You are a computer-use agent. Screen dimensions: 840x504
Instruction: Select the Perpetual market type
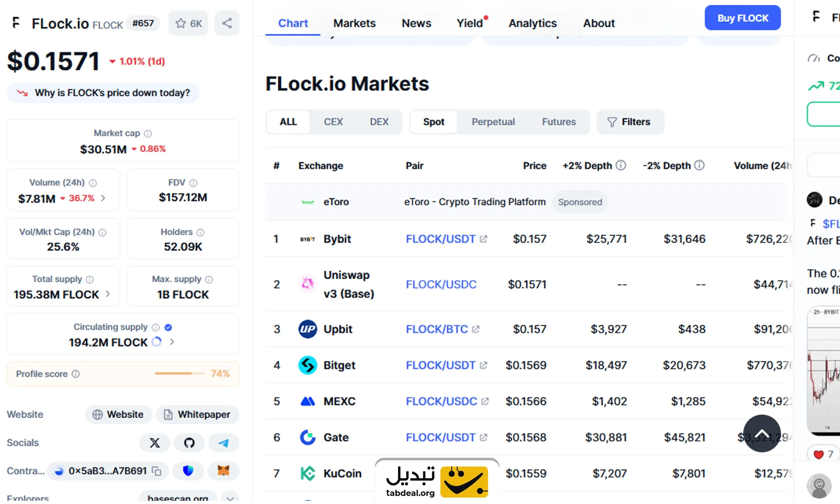tap(493, 122)
